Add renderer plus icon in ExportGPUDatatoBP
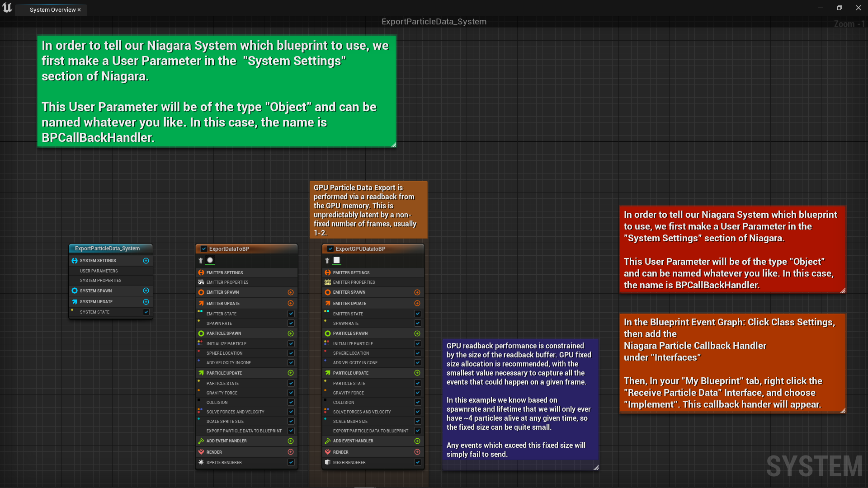 coord(417,452)
